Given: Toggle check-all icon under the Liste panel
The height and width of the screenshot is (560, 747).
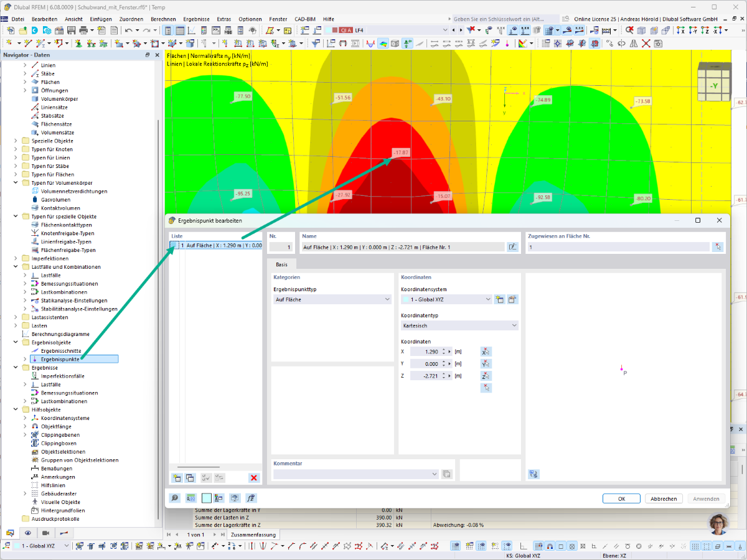Looking at the screenshot, I should 206,478.
